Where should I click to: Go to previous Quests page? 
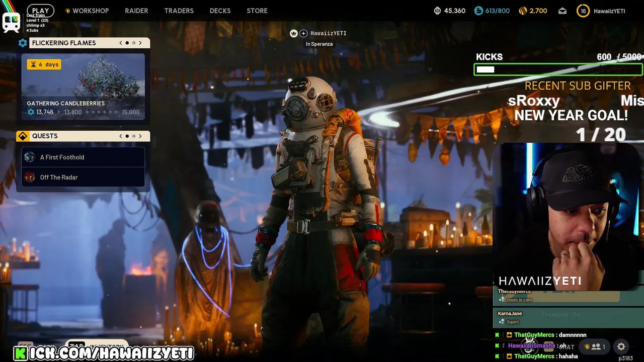121,136
